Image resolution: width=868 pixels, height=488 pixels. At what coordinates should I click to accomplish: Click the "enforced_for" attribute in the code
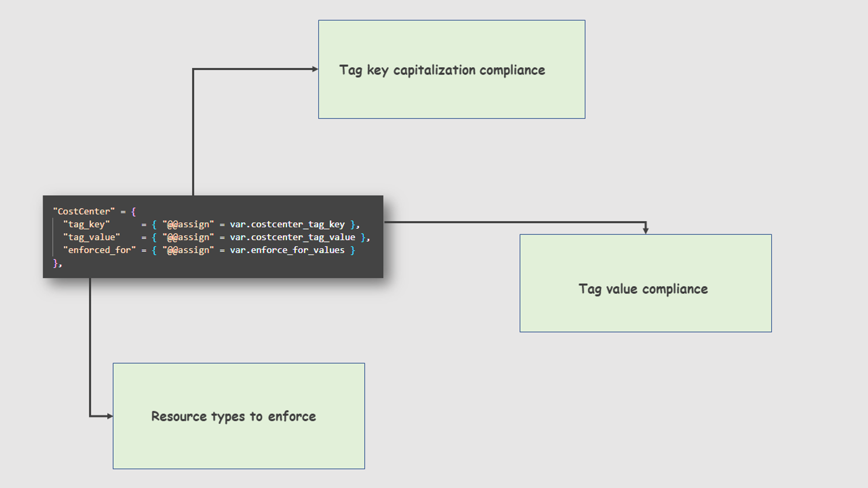click(99, 250)
